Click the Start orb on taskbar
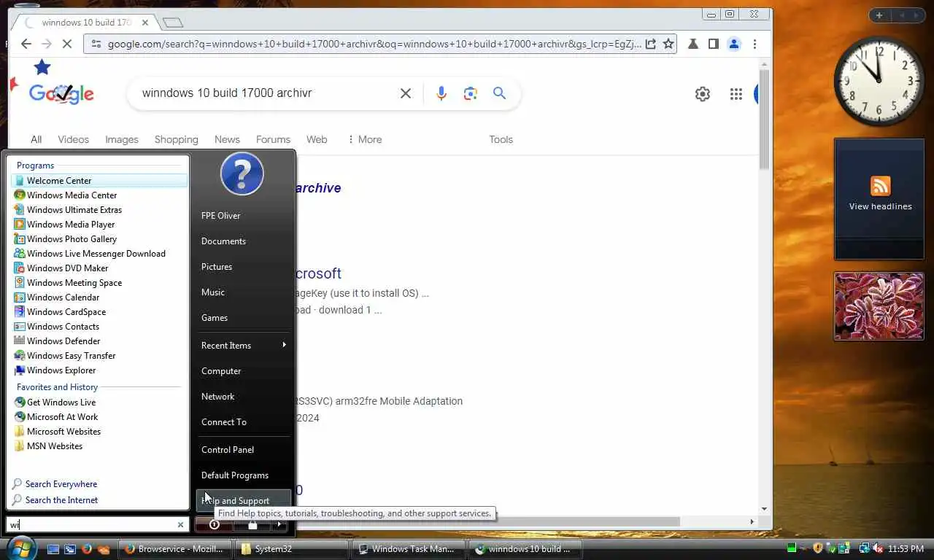Image resolution: width=934 pixels, height=560 pixels. click(20, 548)
